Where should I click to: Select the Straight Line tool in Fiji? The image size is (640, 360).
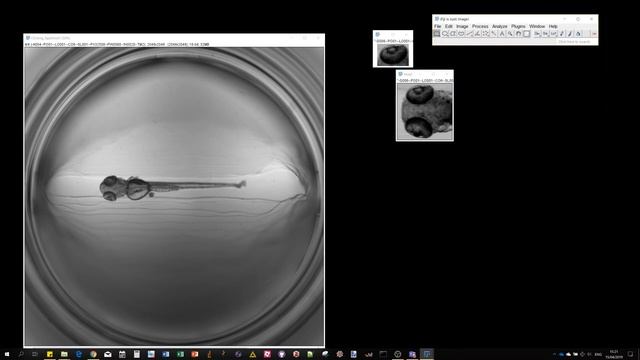[x=469, y=34]
